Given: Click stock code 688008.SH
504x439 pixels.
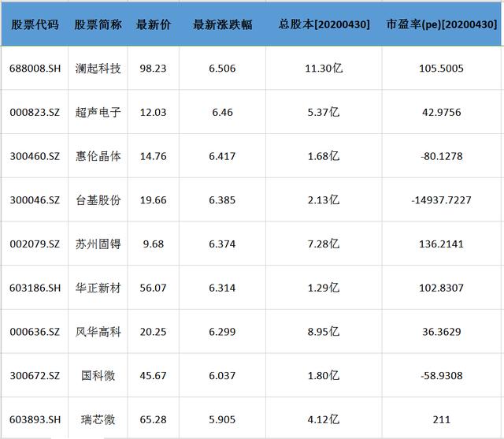Looking at the screenshot, I should pos(35,69).
